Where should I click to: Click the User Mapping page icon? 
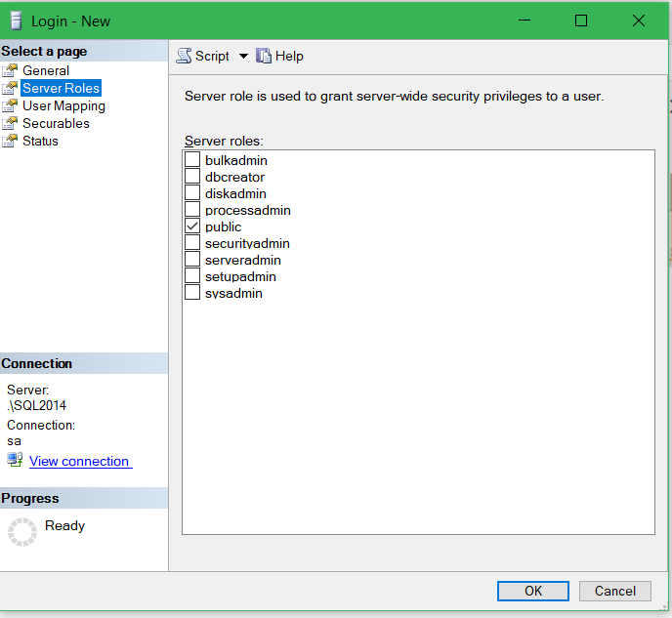[11, 105]
